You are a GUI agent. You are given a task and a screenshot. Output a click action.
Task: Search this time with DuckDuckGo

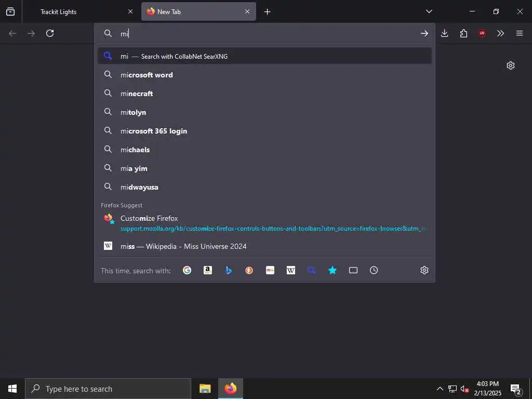coord(249,270)
